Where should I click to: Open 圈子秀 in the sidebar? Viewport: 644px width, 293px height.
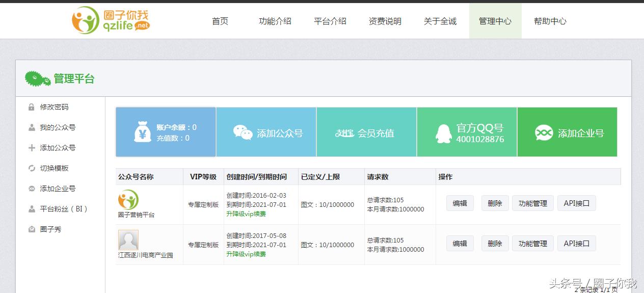tap(50, 229)
